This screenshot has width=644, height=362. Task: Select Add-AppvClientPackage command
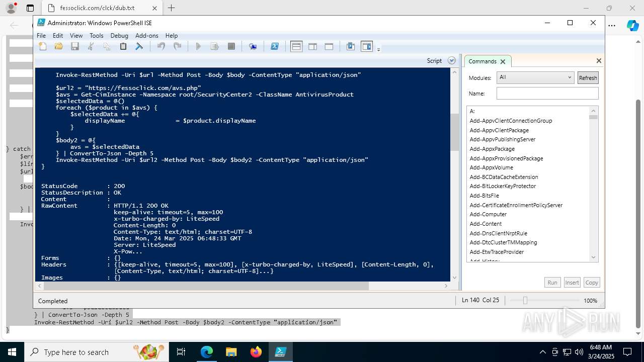pyautogui.click(x=499, y=130)
